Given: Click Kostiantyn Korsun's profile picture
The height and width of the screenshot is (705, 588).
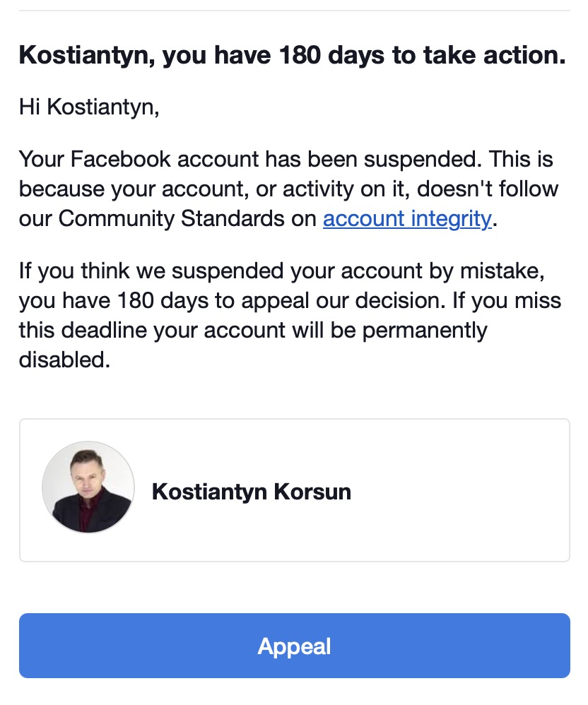Looking at the screenshot, I should [88, 487].
